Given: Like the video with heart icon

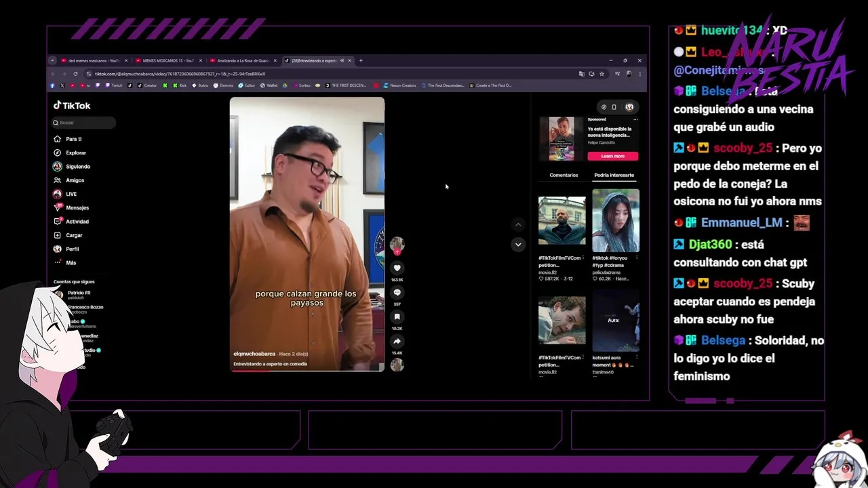Looking at the screenshot, I should [x=397, y=268].
